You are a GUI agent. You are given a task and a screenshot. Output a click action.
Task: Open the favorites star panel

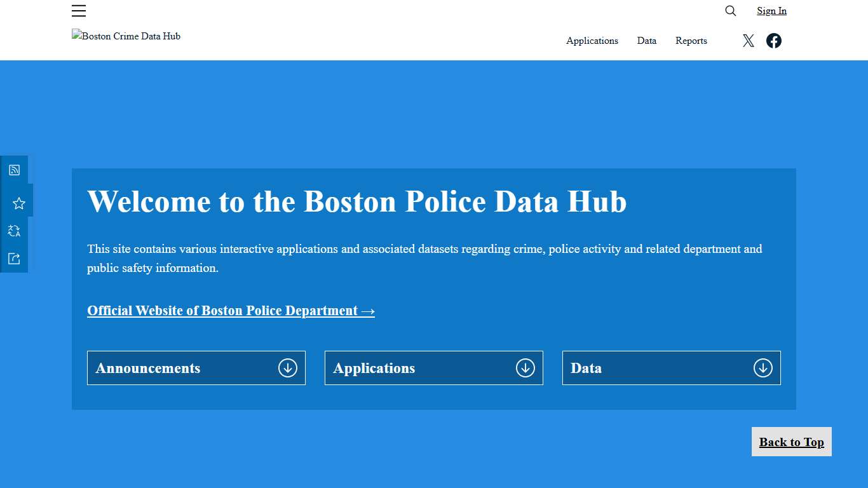pyautogui.click(x=18, y=201)
